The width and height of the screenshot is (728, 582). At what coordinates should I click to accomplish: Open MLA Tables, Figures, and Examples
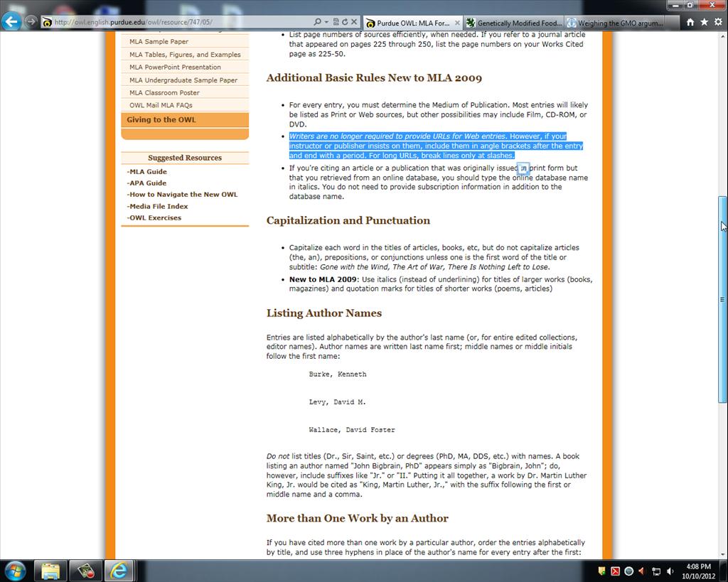185,54
